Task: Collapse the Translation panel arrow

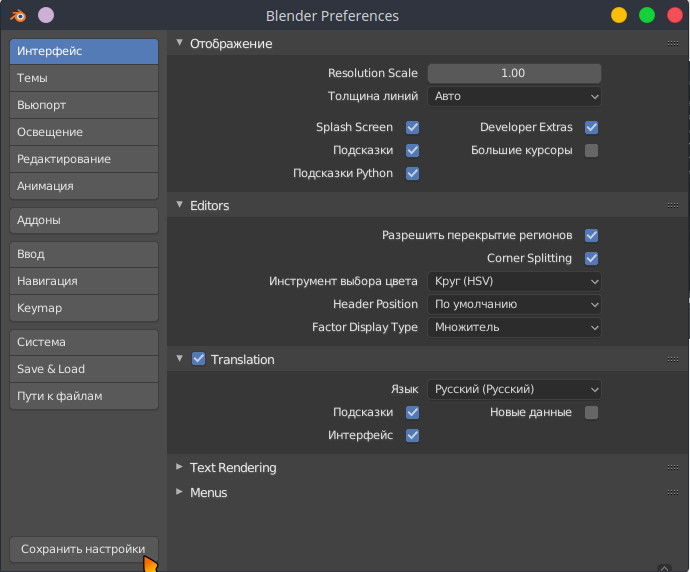Action: click(x=180, y=359)
